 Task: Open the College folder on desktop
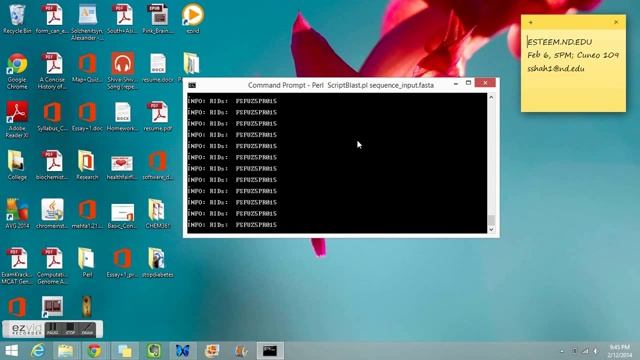coord(17,165)
